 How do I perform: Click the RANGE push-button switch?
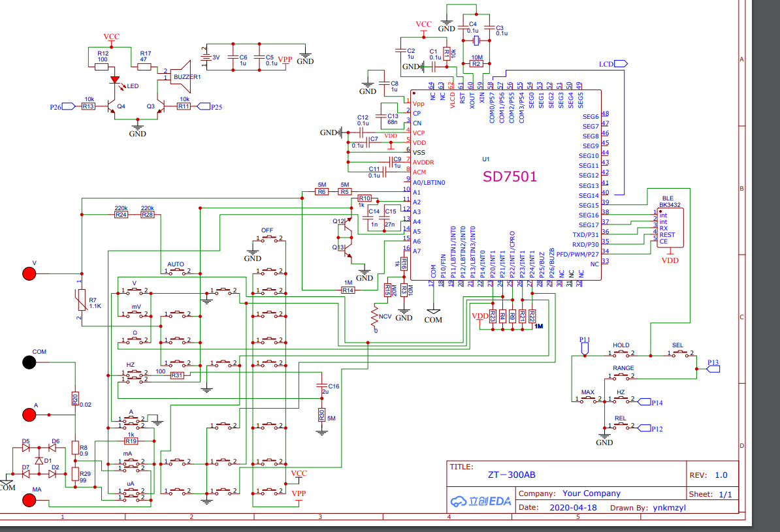623,377
